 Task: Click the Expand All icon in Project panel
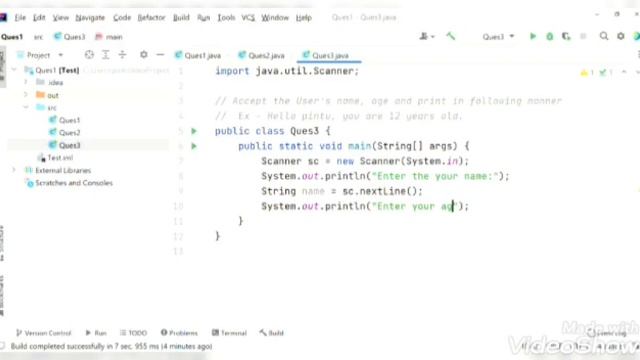pos(106,55)
